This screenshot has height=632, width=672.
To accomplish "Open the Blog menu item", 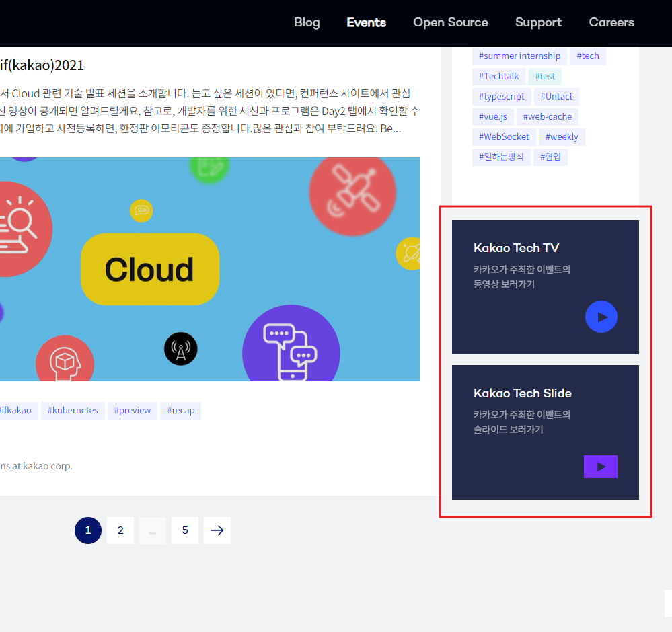I will [307, 22].
